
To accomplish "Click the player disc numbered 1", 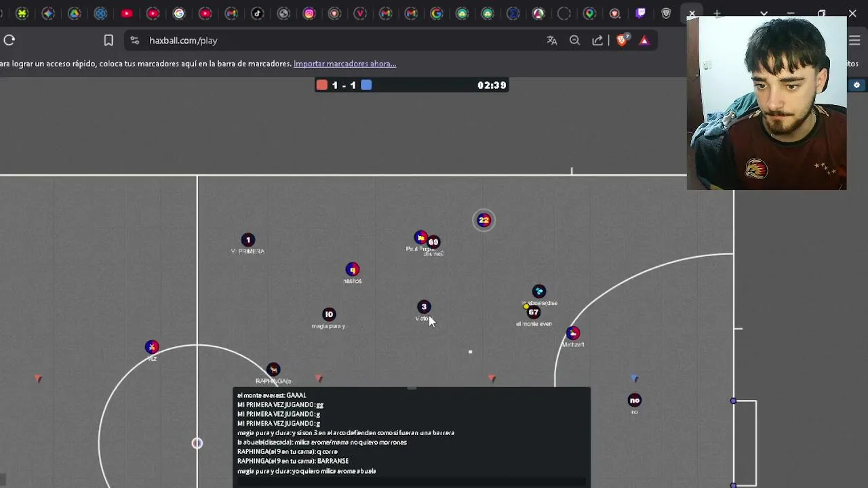I will [248, 239].
